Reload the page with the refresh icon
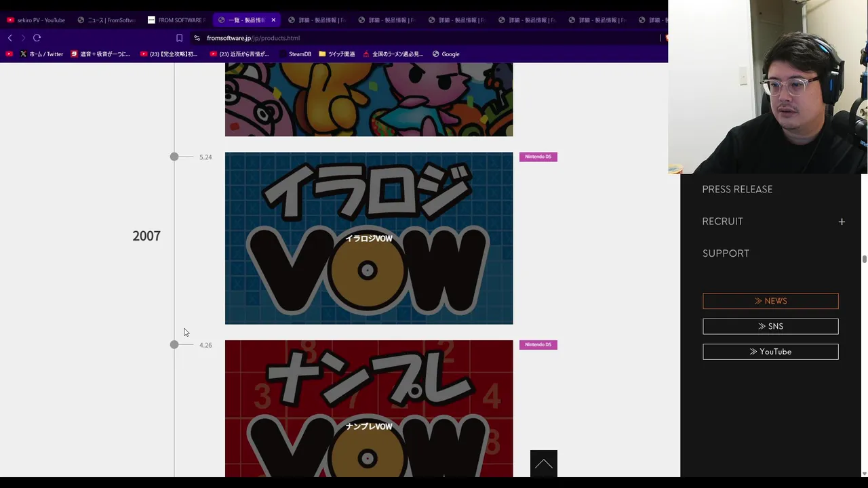Image resolution: width=868 pixels, height=488 pixels. click(37, 38)
